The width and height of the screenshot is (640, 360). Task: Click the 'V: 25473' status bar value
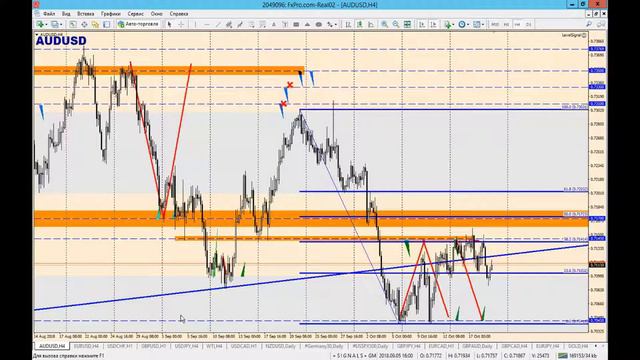pyautogui.click(x=540, y=356)
